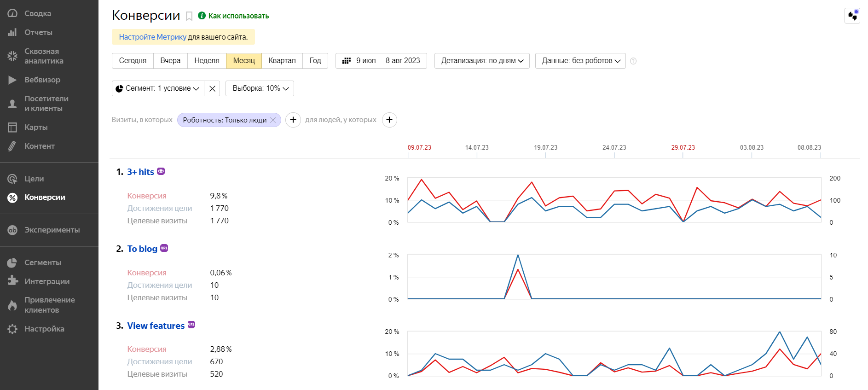Click the help question mark after Данные
Screen dimensions: 868x390
[633, 61]
